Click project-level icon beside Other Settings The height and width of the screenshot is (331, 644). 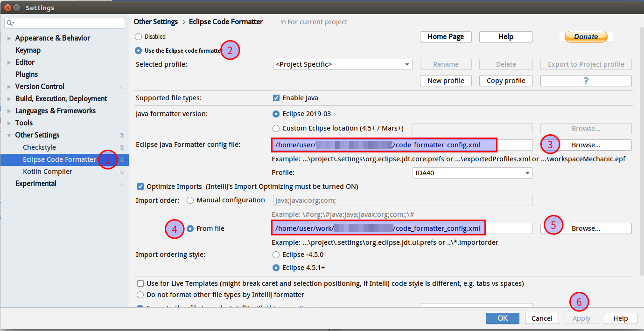pos(122,135)
